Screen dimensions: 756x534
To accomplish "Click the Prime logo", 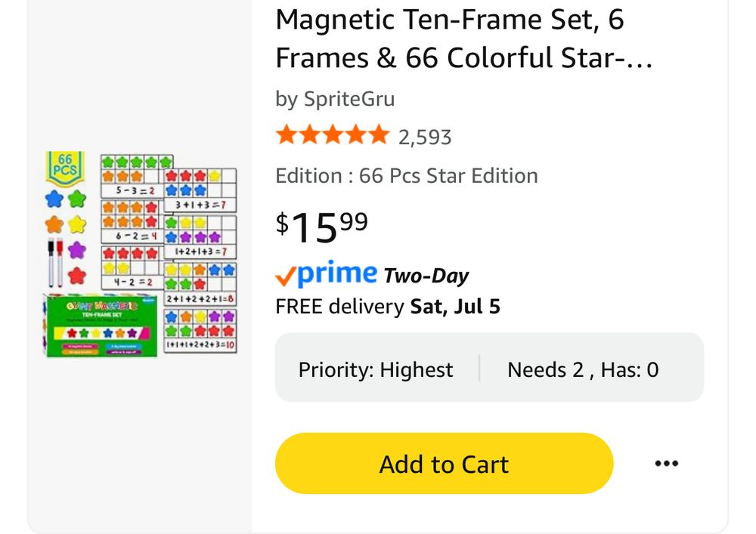I will click(x=327, y=275).
